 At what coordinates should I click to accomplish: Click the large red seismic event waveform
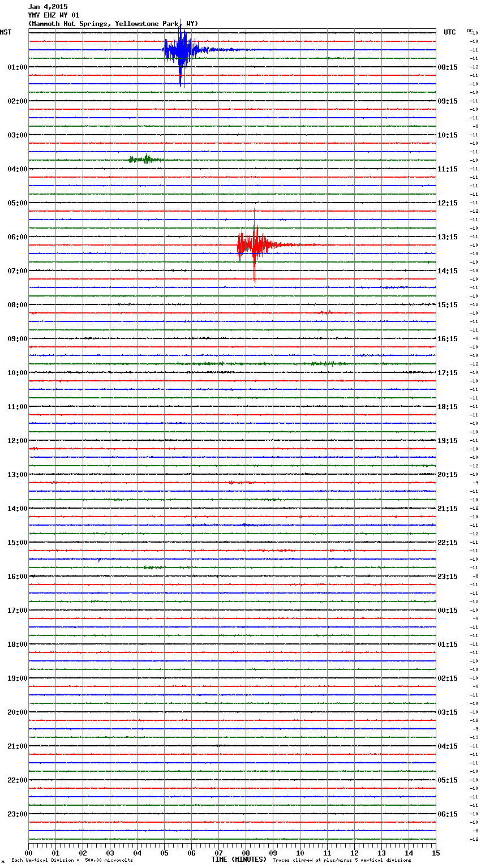point(254,245)
